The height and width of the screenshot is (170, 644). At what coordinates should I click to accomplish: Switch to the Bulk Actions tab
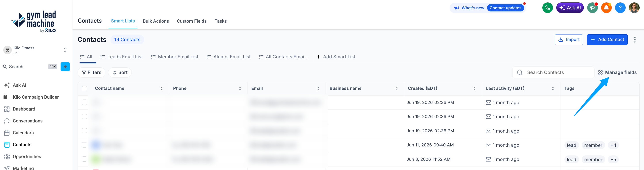[x=156, y=21]
